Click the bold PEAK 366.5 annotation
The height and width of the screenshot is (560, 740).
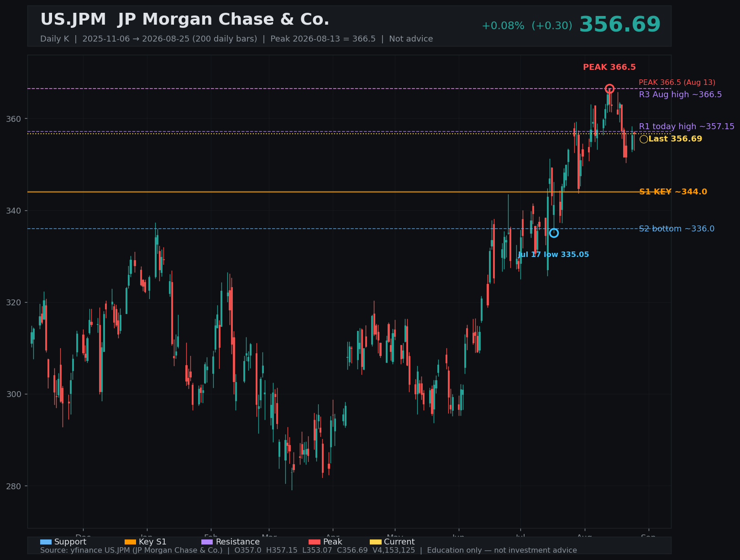(x=609, y=67)
